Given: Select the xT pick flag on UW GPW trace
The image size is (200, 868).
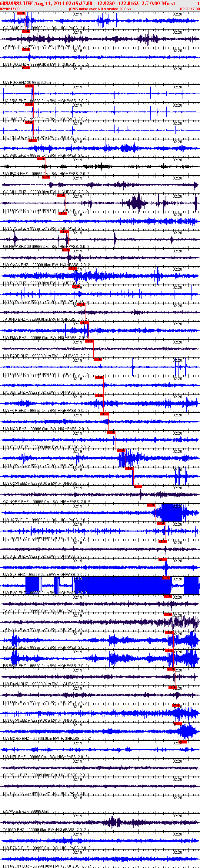Looking at the screenshot, I should 76,286.
